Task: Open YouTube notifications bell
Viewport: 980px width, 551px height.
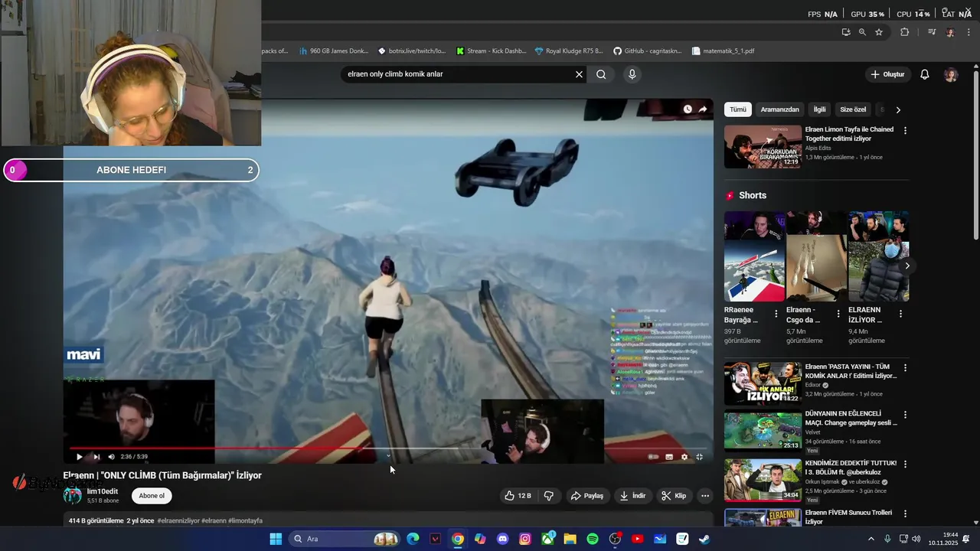Action: (x=925, y=74)
